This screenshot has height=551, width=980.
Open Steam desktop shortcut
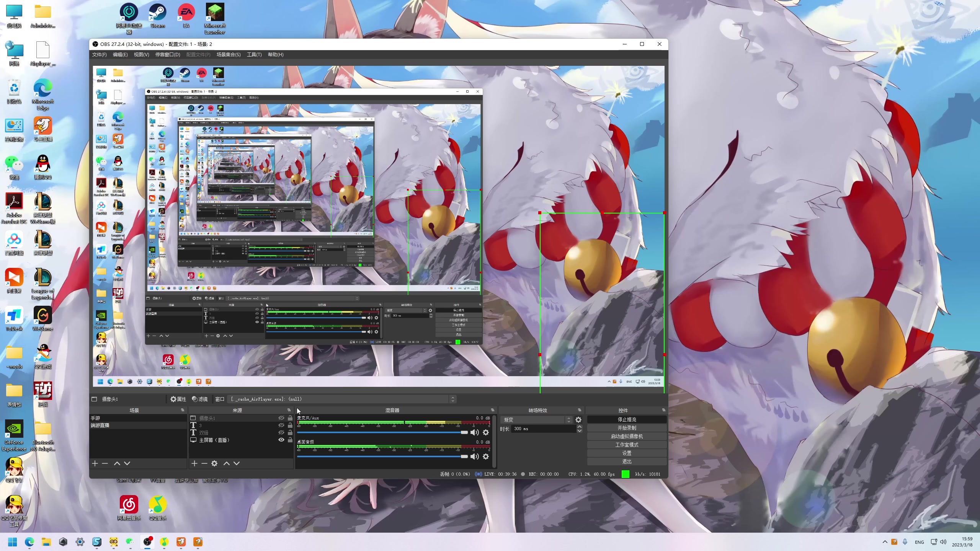click(158, 16)
